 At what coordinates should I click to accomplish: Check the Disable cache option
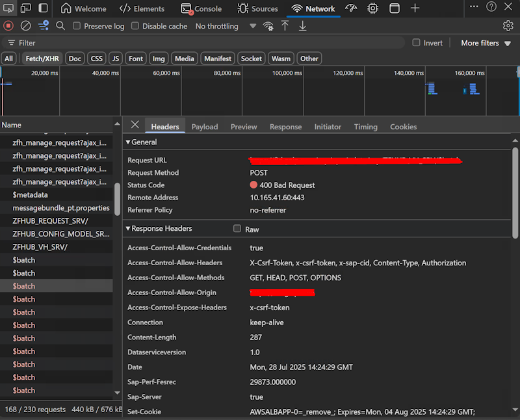pos(136,26)
